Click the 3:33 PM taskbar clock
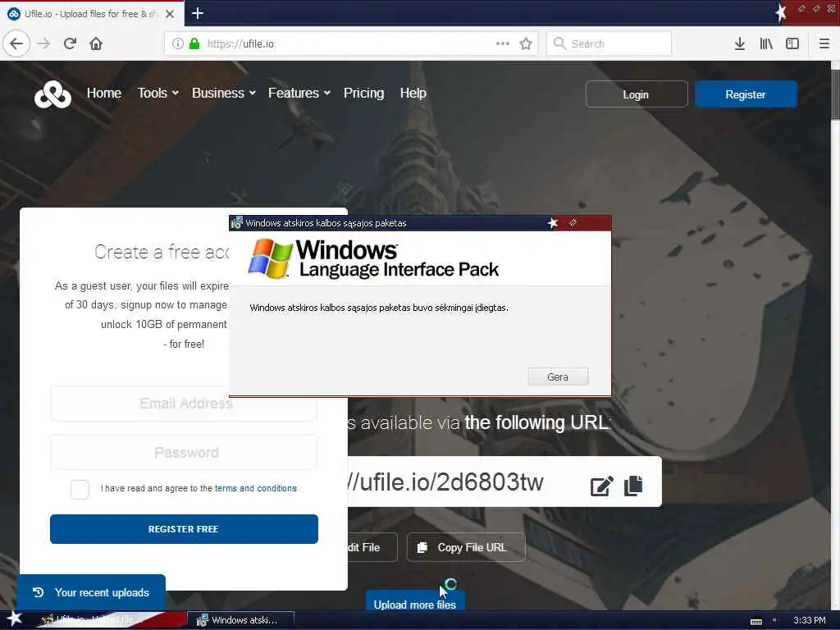This screenshot has height=630, width=840. 809,620
